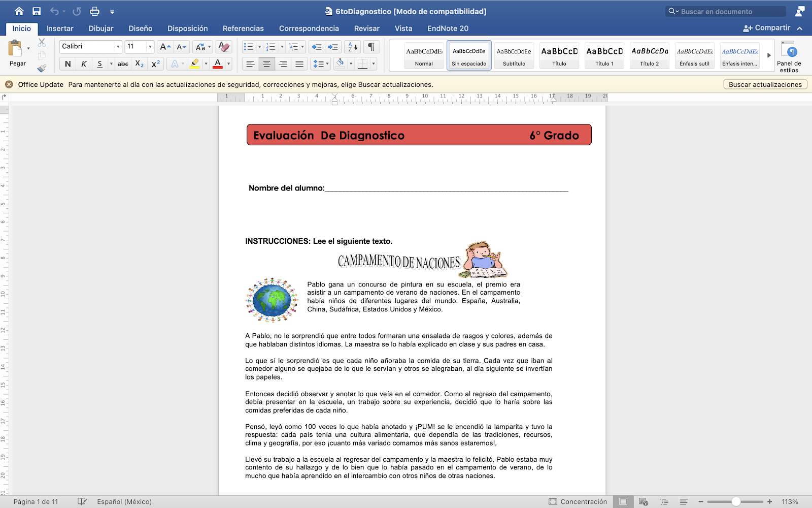Screen dimensions: 812x508
Task: Click the cut scissors icon
Action: [x=42, y=43]
